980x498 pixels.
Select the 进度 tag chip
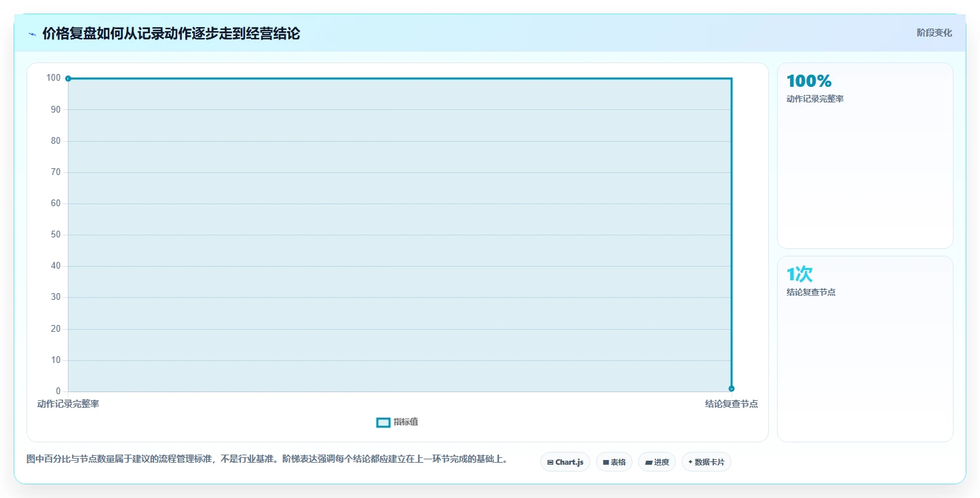[x=657, y=462]
